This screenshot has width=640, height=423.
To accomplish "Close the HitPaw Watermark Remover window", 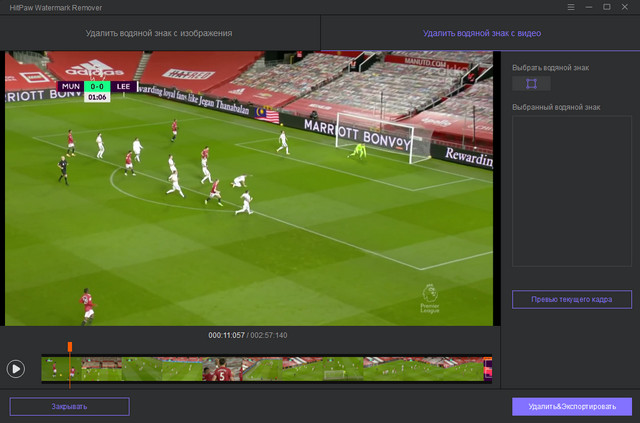I will tap(627, 7).
